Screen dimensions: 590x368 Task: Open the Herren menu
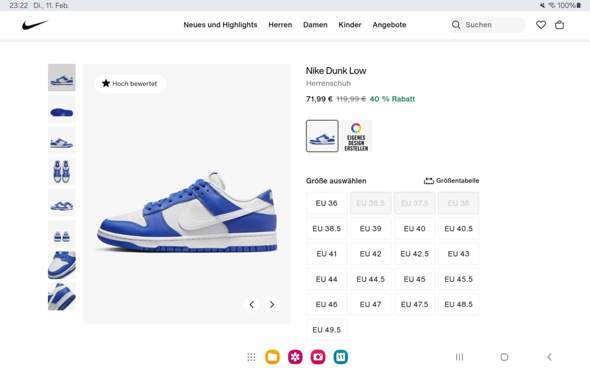[280, 25]
